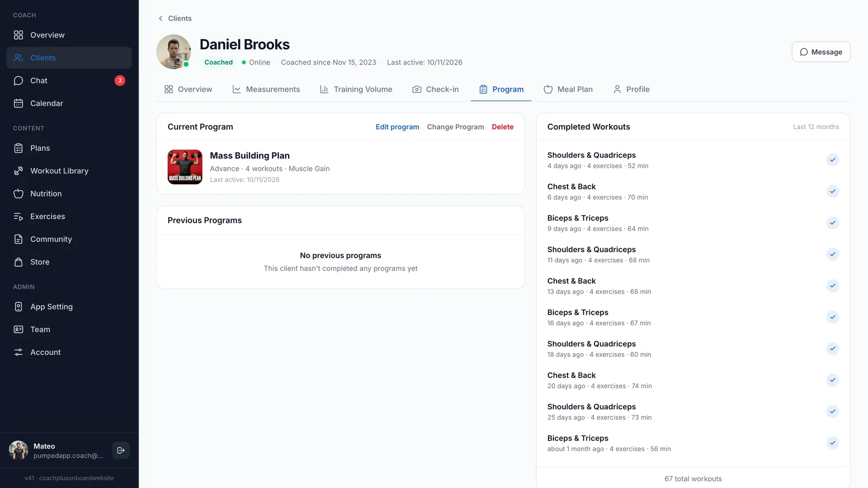868x488 pixels.
Task: Click checkmark on Biceps & Triceps 56 min
Action: [x=833, y=443]
